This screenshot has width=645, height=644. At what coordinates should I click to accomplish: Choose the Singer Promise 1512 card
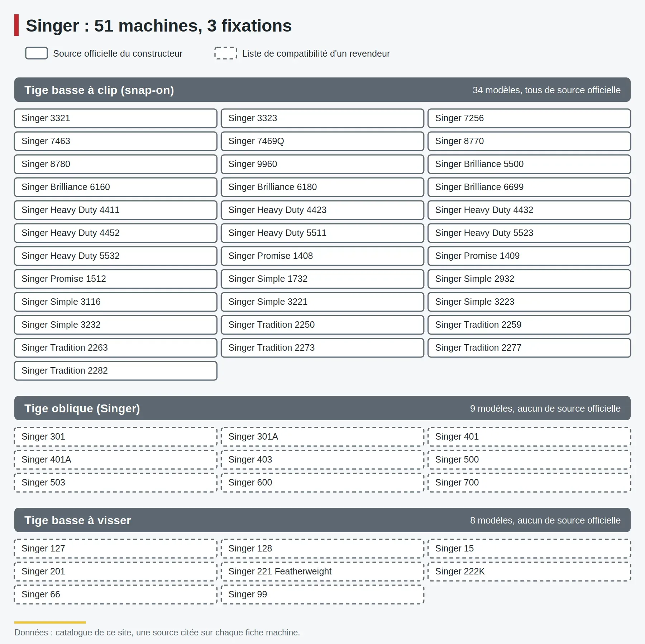(x=116, y=279)
